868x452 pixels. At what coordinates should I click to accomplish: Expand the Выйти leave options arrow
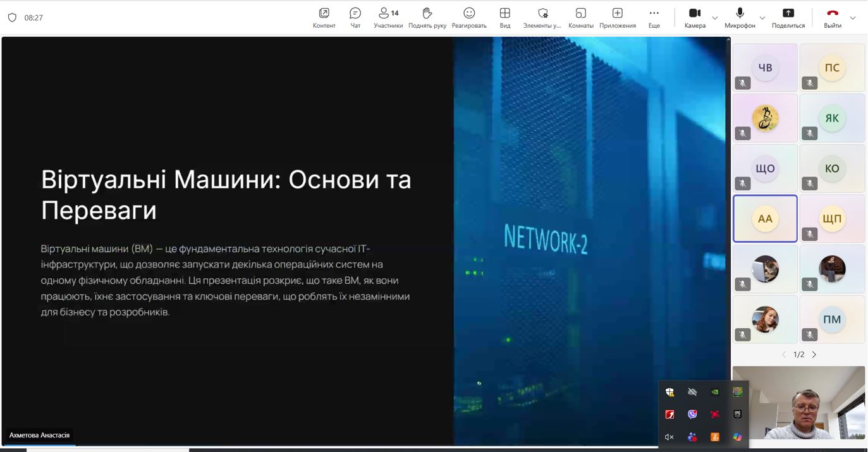(x=853, y=18)
